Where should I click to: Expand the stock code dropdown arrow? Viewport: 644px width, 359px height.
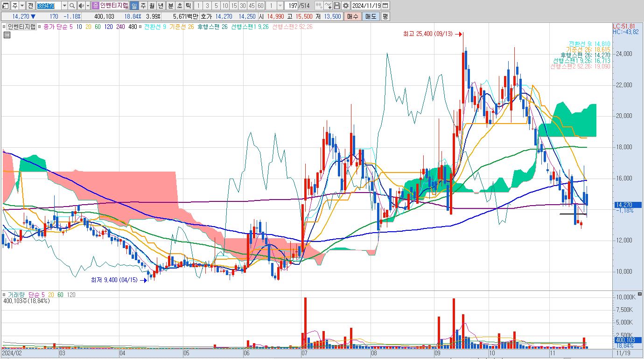(x=64, y=6)
